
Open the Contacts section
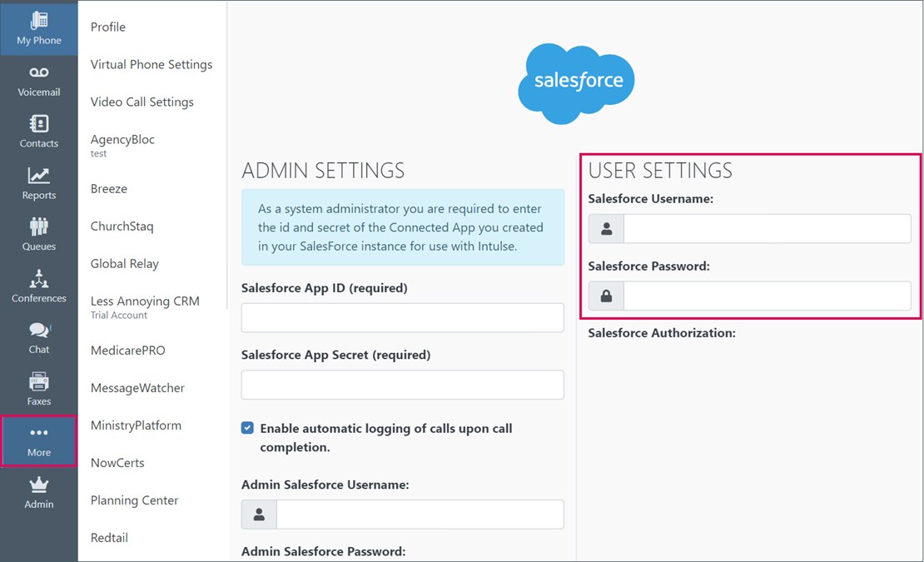point(39,132)
